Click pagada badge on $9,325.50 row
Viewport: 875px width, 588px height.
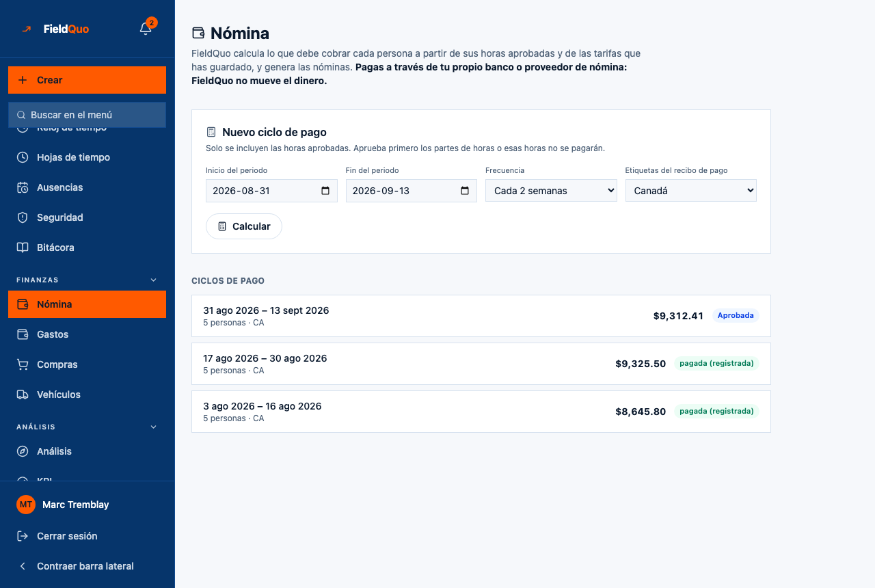[716, 364]
